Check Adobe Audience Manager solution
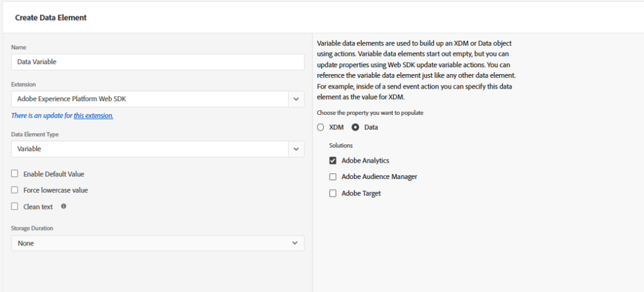The image size is (644, 292). [x=333, y=176]
